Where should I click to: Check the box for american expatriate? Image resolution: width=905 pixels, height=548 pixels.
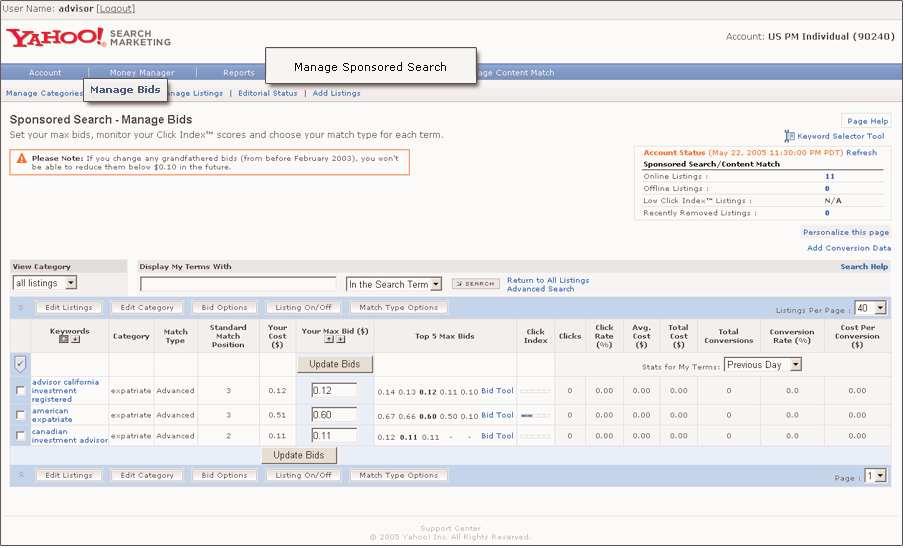[x=21, y=415]
